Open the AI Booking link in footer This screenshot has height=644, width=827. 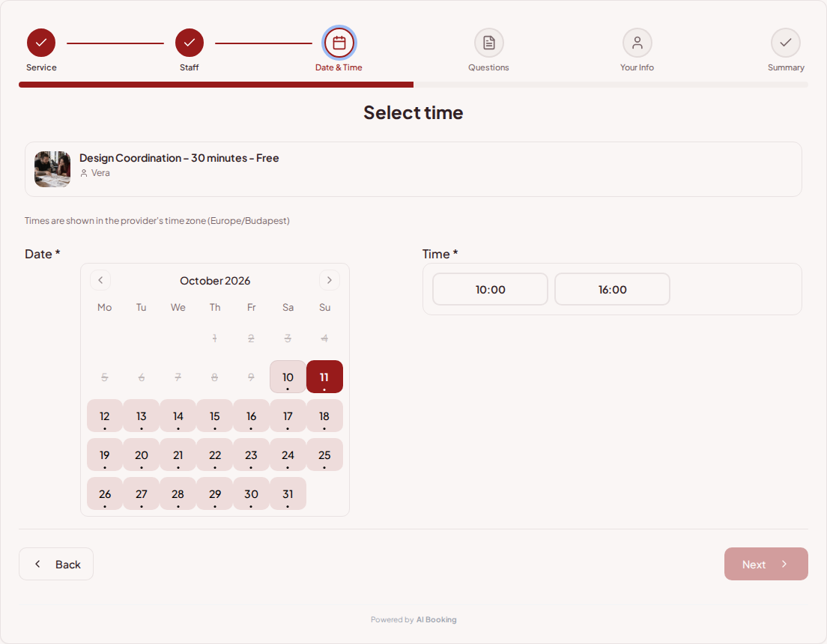point(436,620)
